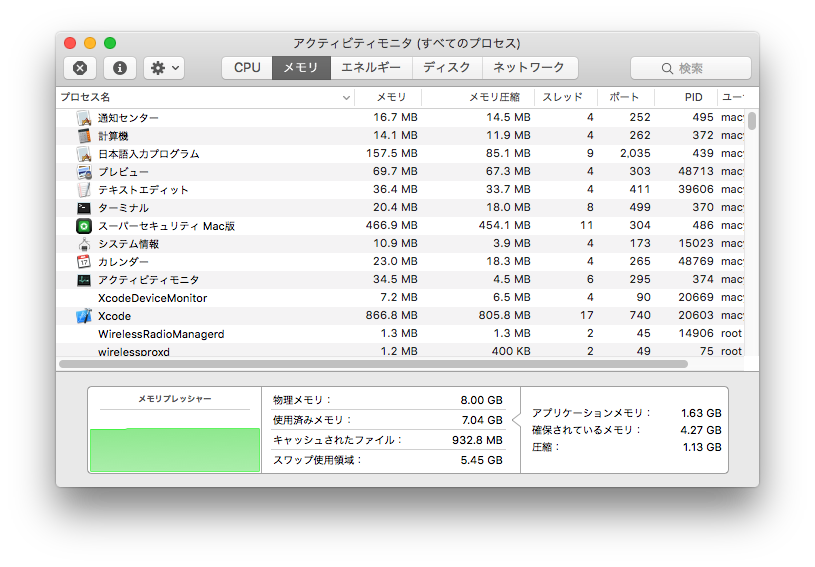
Task: Click the 計算機 calculator icon
Action: (x=84, y=136)
